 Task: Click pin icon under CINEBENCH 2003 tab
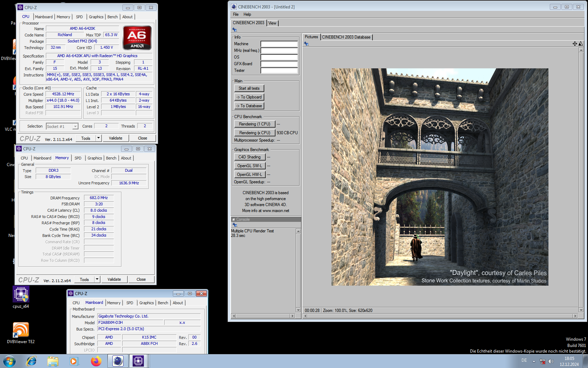[234, 30]
